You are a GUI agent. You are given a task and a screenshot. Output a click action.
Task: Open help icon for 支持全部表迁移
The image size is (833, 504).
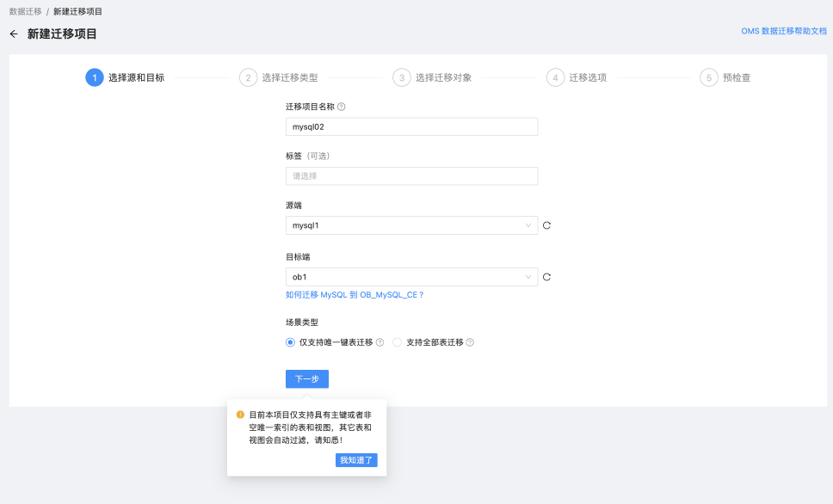(470, 342)
